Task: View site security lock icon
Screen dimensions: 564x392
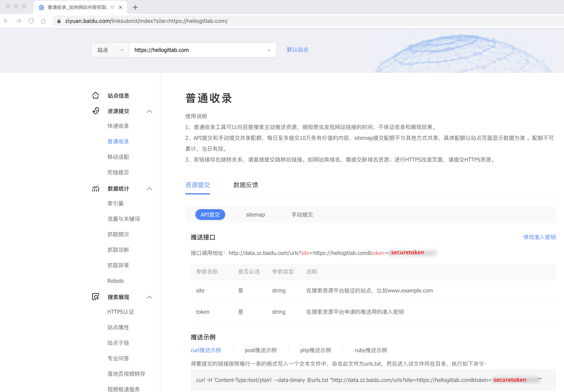Action: point(59,21)
